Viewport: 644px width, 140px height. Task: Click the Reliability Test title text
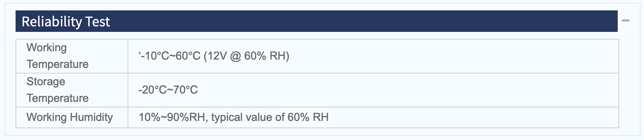[66, 21]
